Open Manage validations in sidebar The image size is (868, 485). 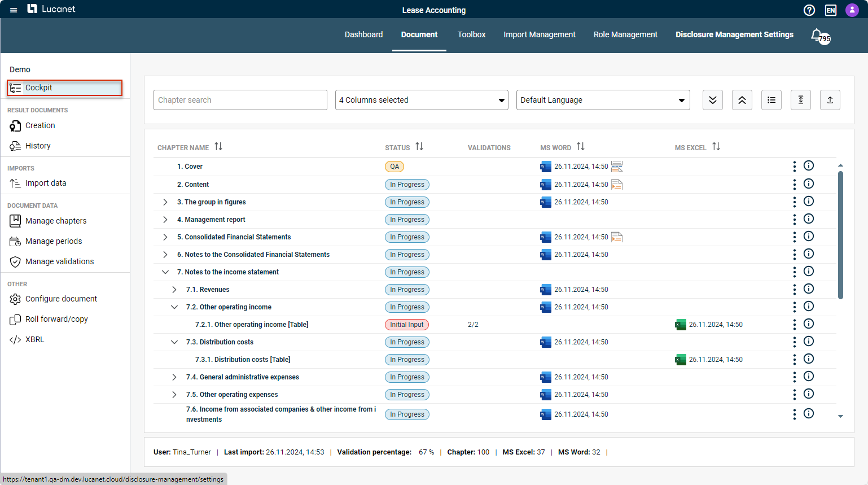(59, 261)
